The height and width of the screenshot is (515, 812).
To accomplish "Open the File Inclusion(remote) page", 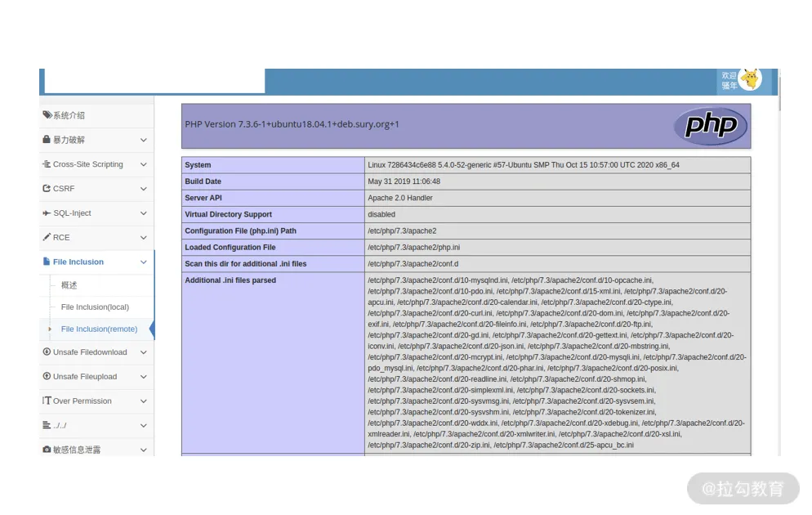I will click(99, 329).
